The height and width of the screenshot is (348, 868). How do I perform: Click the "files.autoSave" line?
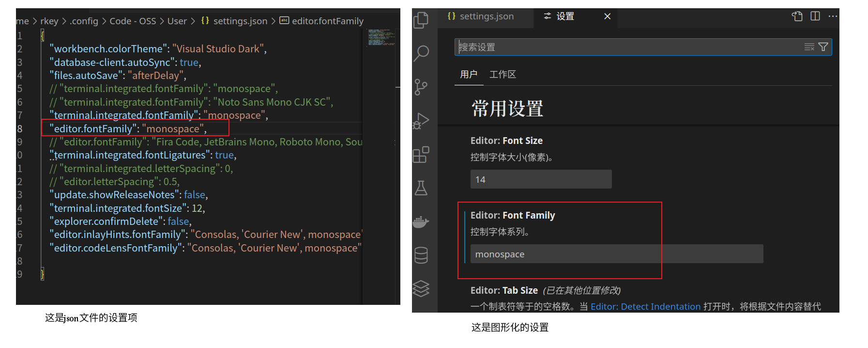click(x=118, y=76)
